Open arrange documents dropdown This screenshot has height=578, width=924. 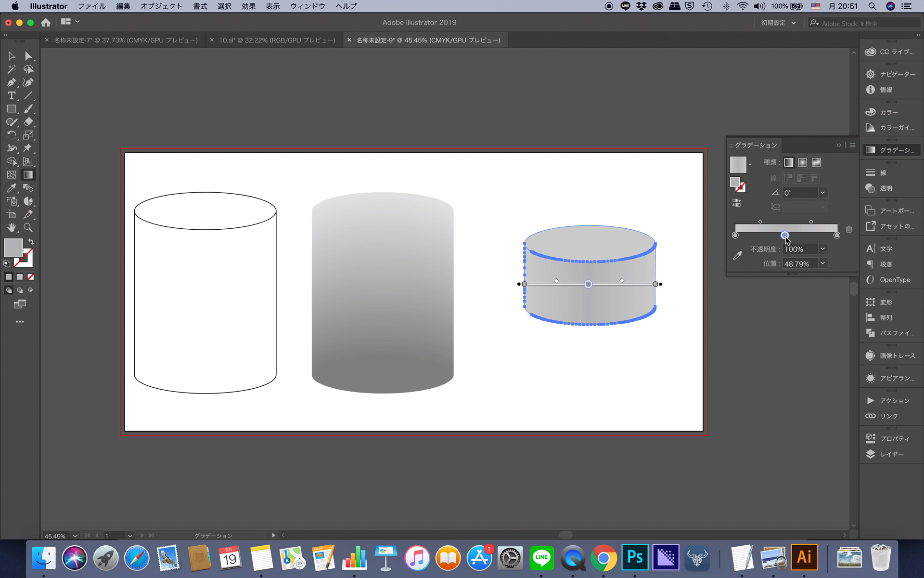(x=70, y=22)
